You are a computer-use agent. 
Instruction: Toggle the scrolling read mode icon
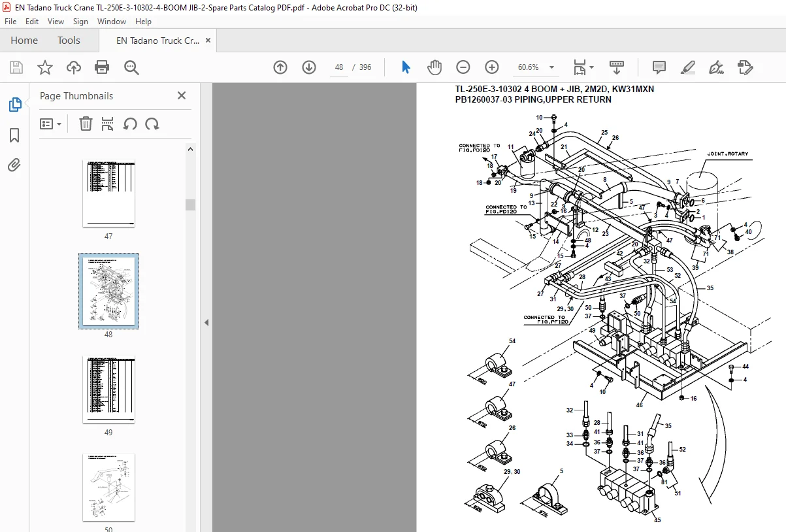click(x=617, y=67)
